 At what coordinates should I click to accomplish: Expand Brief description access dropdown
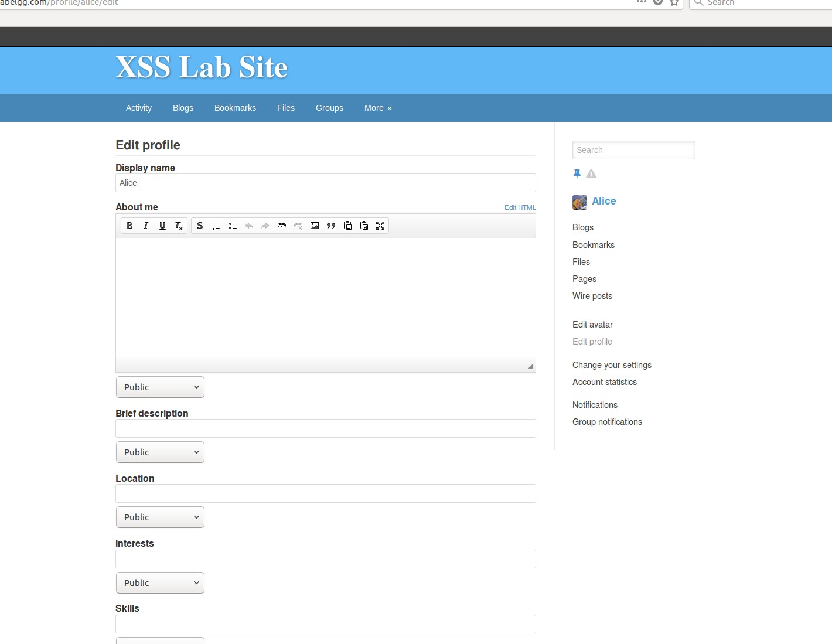[160, 452]
